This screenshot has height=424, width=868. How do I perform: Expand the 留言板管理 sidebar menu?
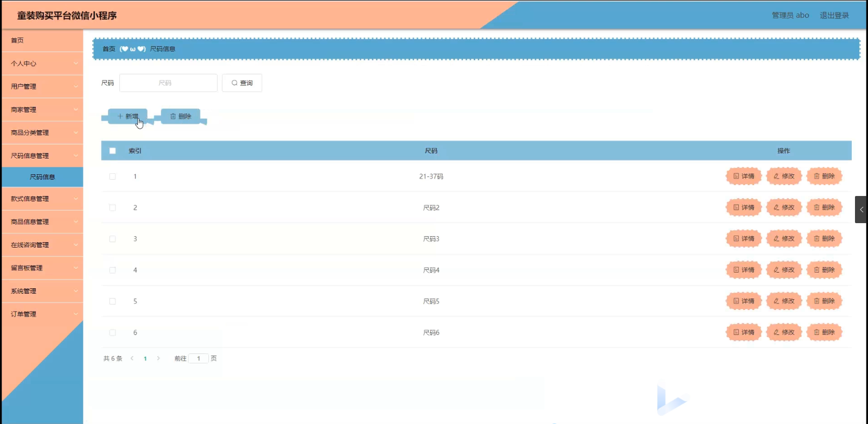click(42, 268)
